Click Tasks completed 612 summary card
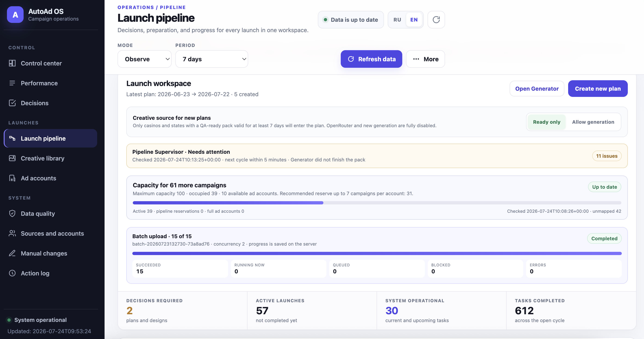 coord(571,310)
